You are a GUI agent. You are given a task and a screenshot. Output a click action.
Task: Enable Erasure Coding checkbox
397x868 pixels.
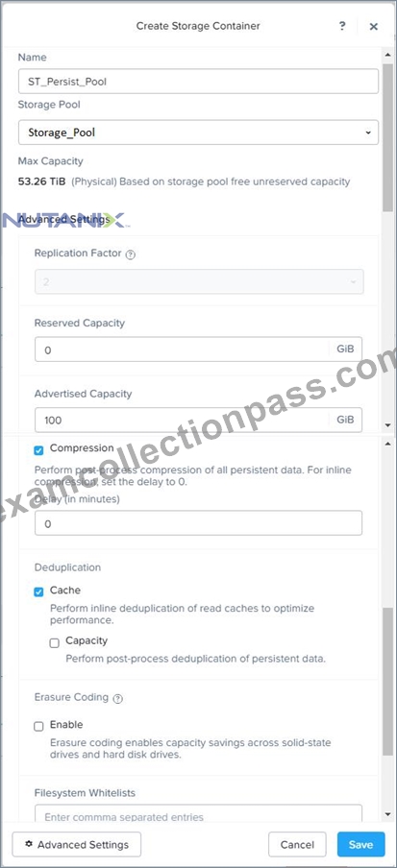tap(38, 727)
